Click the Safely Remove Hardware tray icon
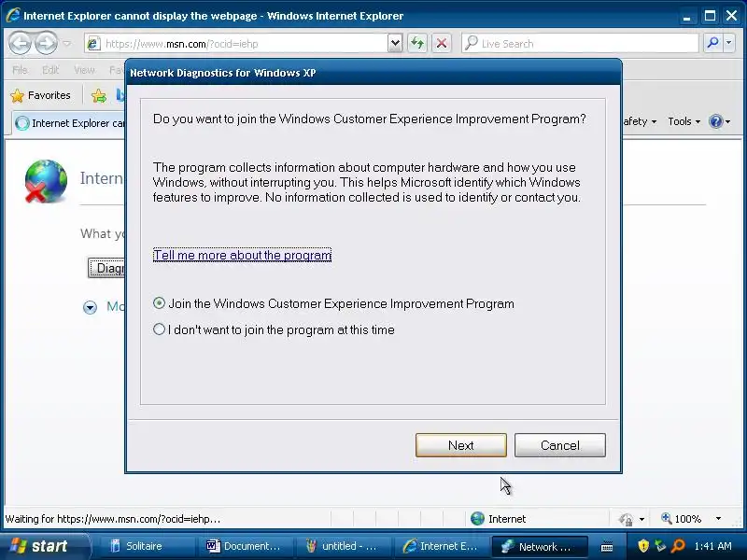The width and height of the screenshot is (747, 560). 660,546
